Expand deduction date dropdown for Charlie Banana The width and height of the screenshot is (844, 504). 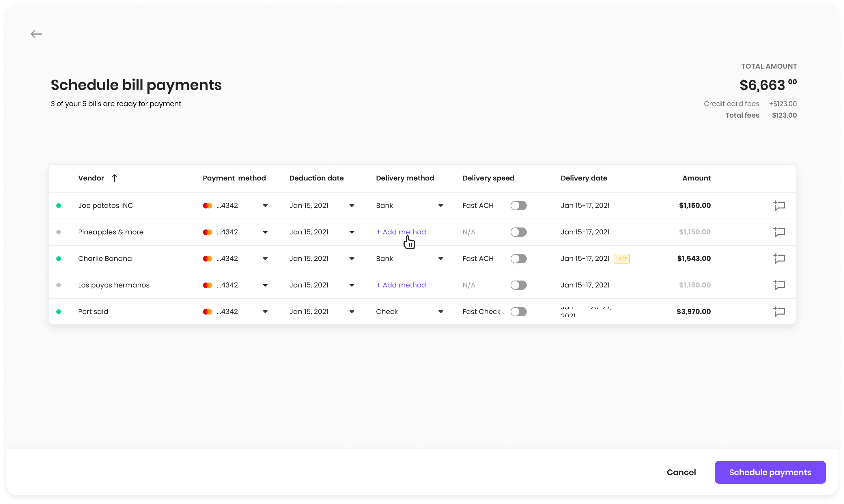(x=352, y=258)
